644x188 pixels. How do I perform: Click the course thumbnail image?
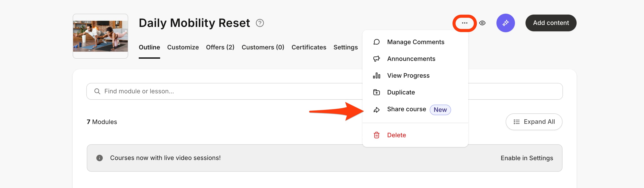[x=100, y=36]
